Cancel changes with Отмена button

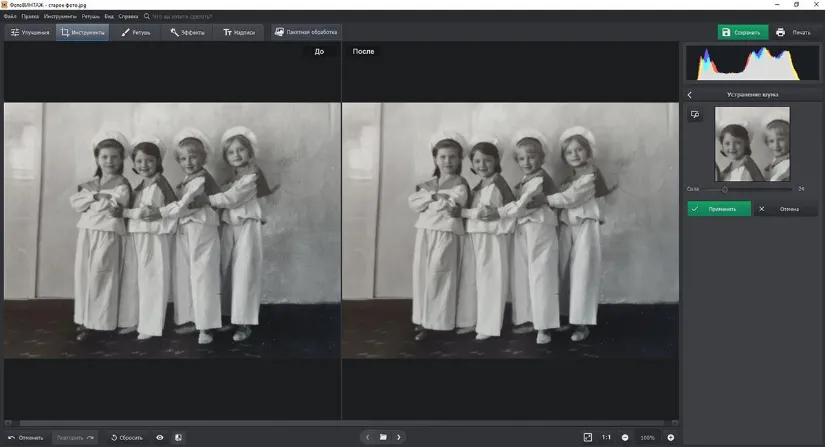tap(783, 209)
